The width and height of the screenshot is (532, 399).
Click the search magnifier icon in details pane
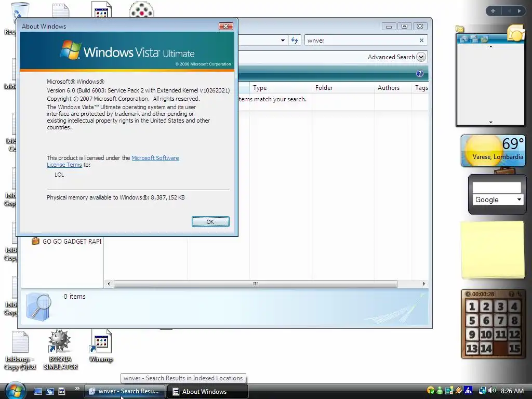(38, 307)
